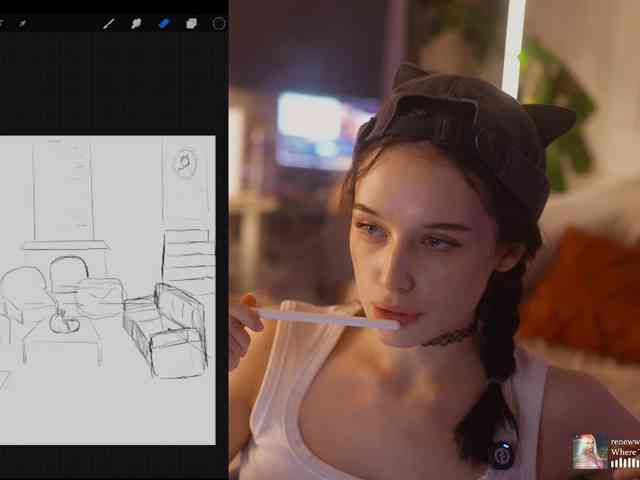
Task: Open the active color circle
Action: tap(219, 24)
